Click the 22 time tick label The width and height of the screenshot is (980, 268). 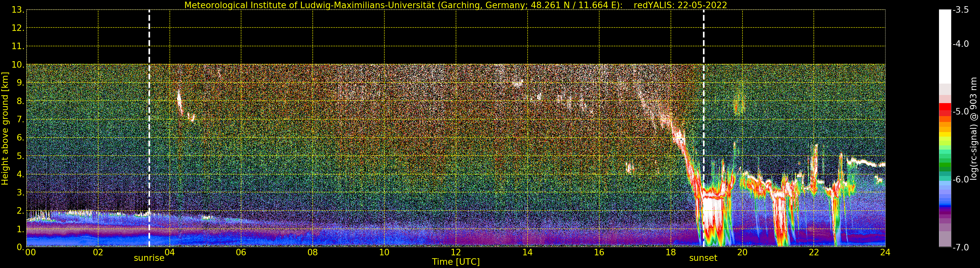point(814,252)
